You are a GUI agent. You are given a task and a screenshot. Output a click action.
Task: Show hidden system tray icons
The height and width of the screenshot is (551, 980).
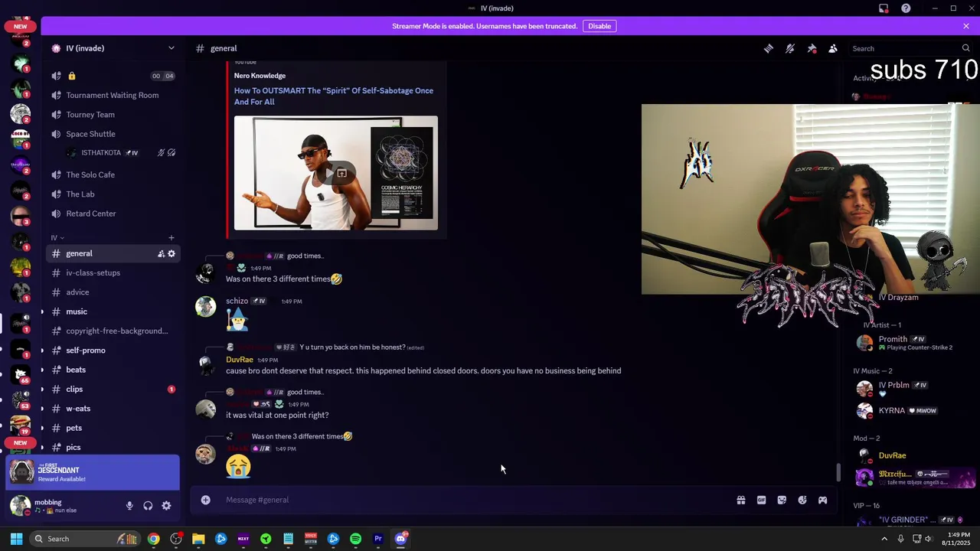coord(884,539)
